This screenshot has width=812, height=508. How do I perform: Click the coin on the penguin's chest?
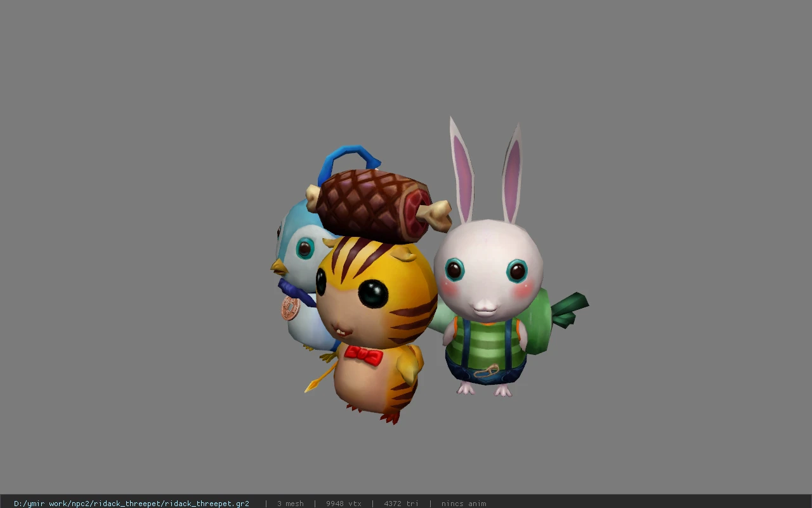[x=290, y=308]
